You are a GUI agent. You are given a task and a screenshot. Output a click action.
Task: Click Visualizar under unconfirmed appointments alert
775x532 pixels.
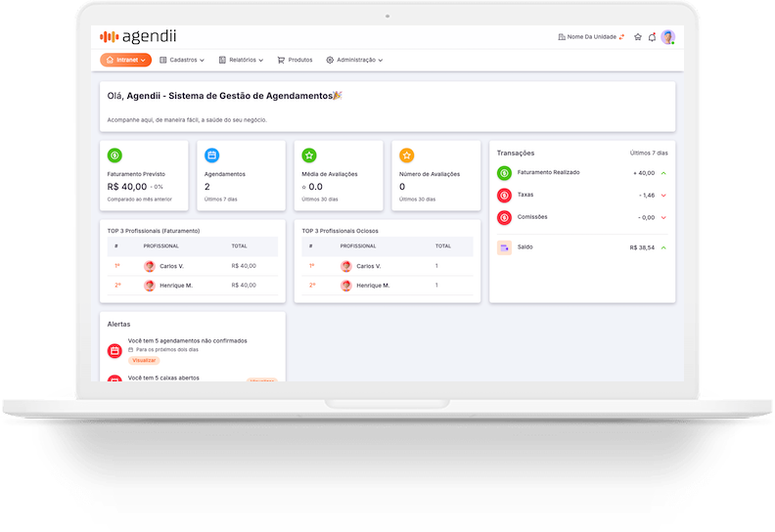[144, 360]
